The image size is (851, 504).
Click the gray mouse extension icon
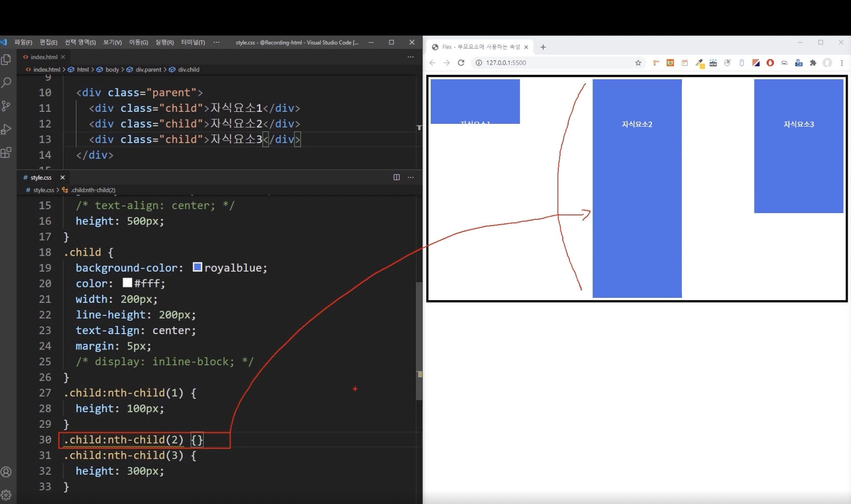728,63
